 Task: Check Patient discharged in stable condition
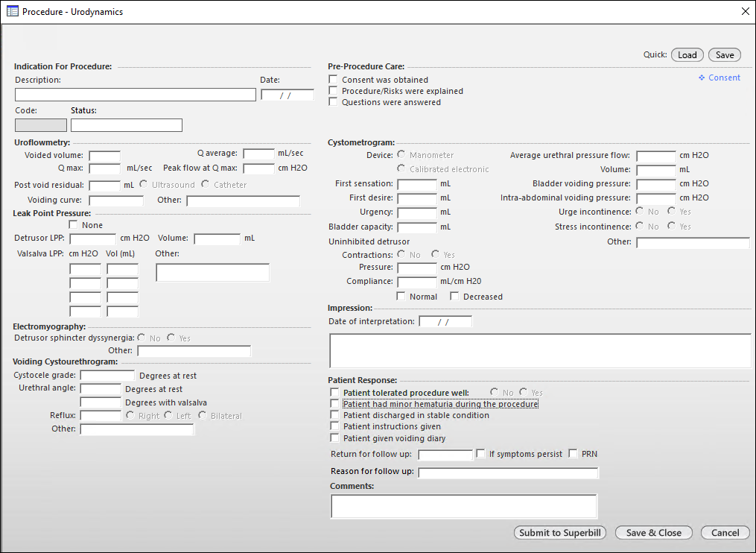tap(334, 415)
